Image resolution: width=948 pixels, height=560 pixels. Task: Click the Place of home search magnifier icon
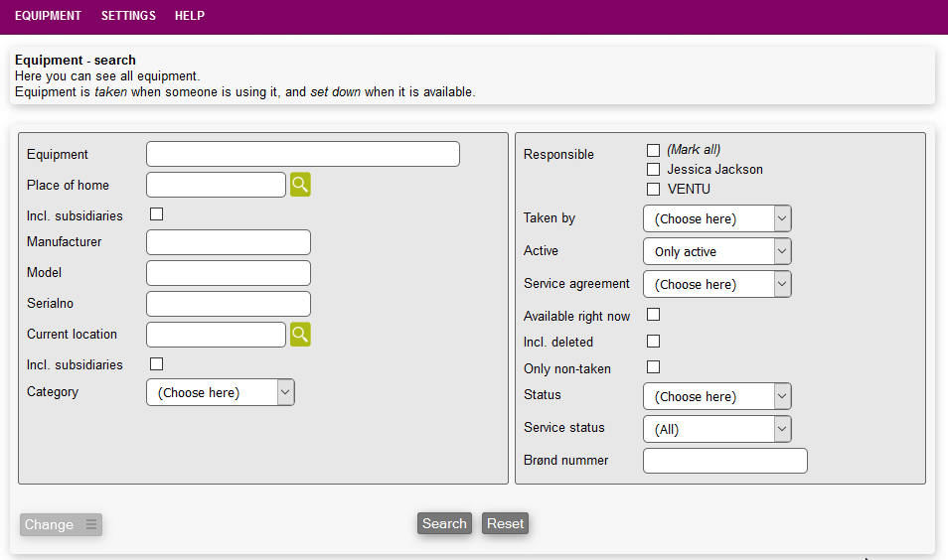pyautogui.click(x=300, y=185)
